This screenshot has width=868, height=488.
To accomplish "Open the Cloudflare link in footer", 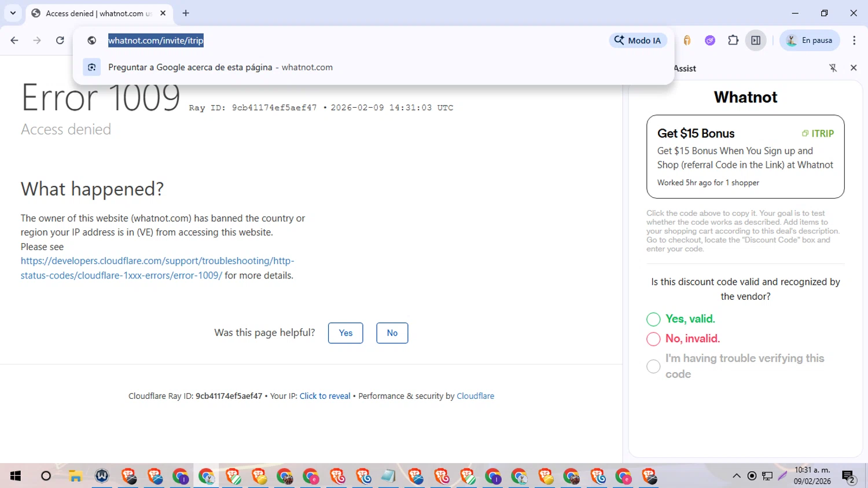I will (x=476, y=396).
